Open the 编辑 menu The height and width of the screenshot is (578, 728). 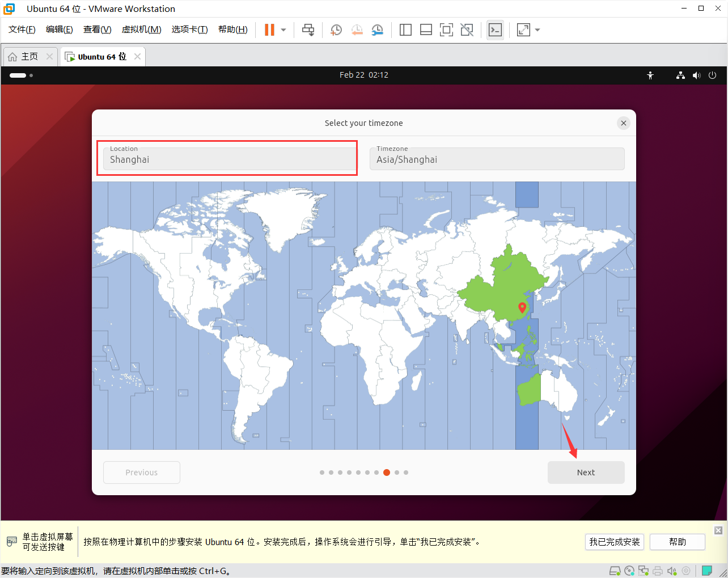tap(60, 29)
